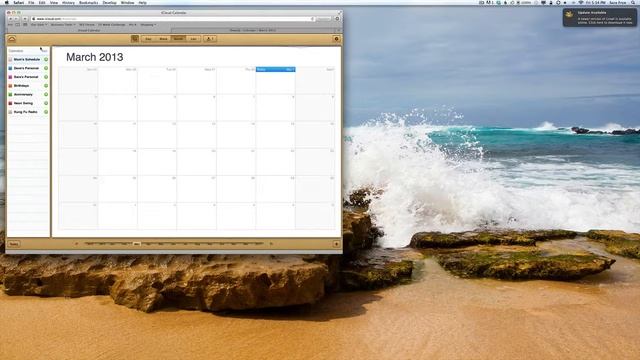Open the Wi-Fi status icon in menu bar
Viewport: 640px width, 360px height.
coord(581,2)
